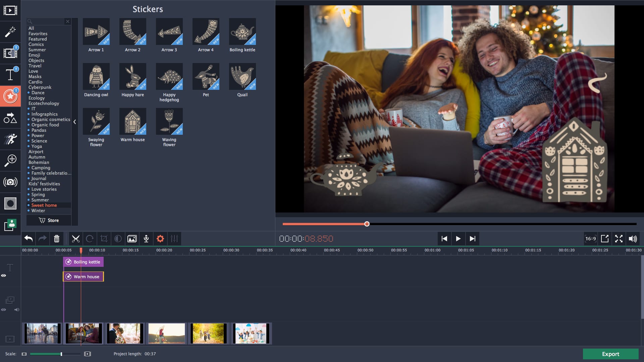Start voice recording with the microphone tool
Viewport: 644px width, 362px height.
tap(146, 239)
